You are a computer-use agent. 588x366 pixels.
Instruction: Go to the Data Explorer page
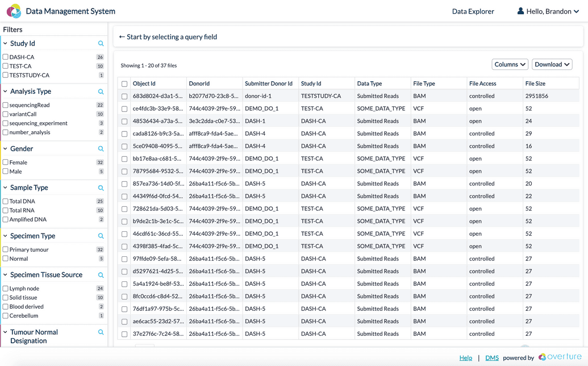coord(473,11)
